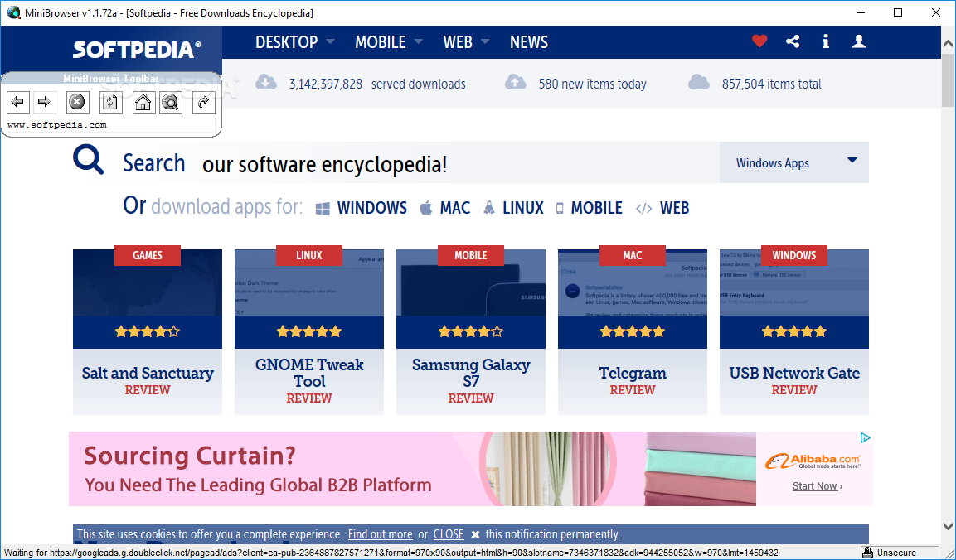This screenshot has width=956, height=560.
Task: Click the LINUX download apps link
Action: 523,209
